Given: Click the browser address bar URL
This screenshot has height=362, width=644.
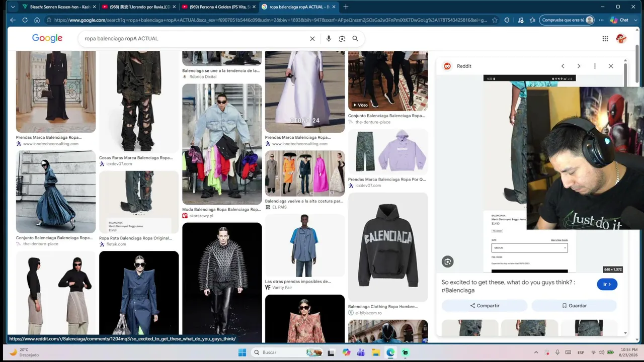Looking at the screenshot, I should click(270, 20).
